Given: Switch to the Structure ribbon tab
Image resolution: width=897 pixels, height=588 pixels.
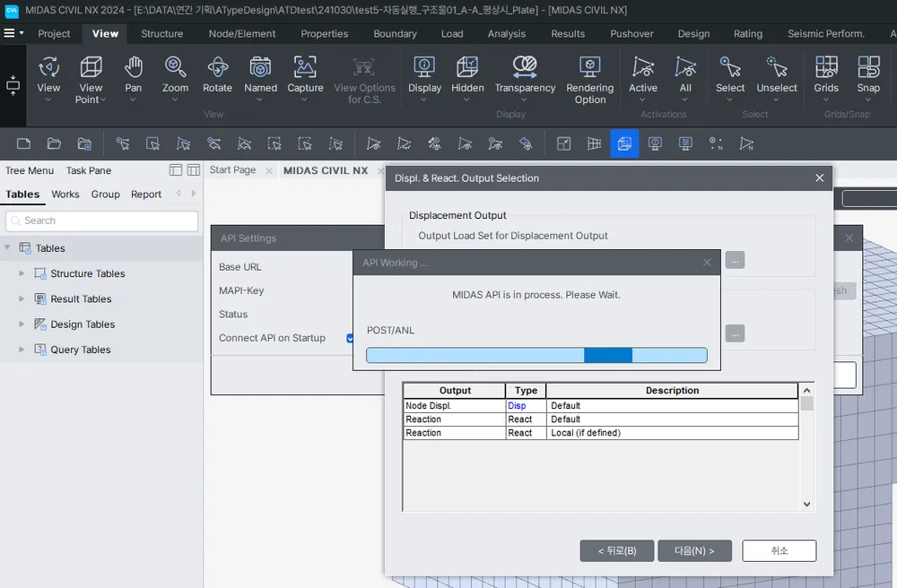Looking at the screenshot, I should click(x=161, y=34).
